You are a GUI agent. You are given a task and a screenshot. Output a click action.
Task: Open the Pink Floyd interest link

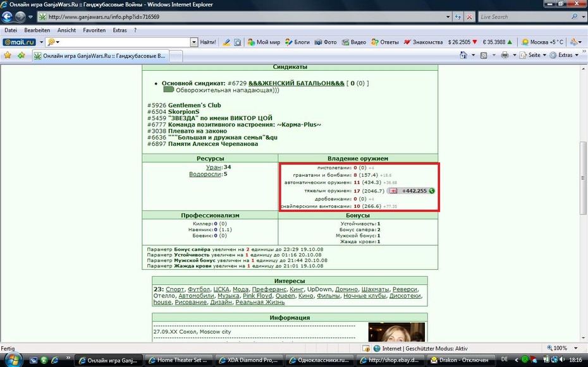tap(257, 296)
